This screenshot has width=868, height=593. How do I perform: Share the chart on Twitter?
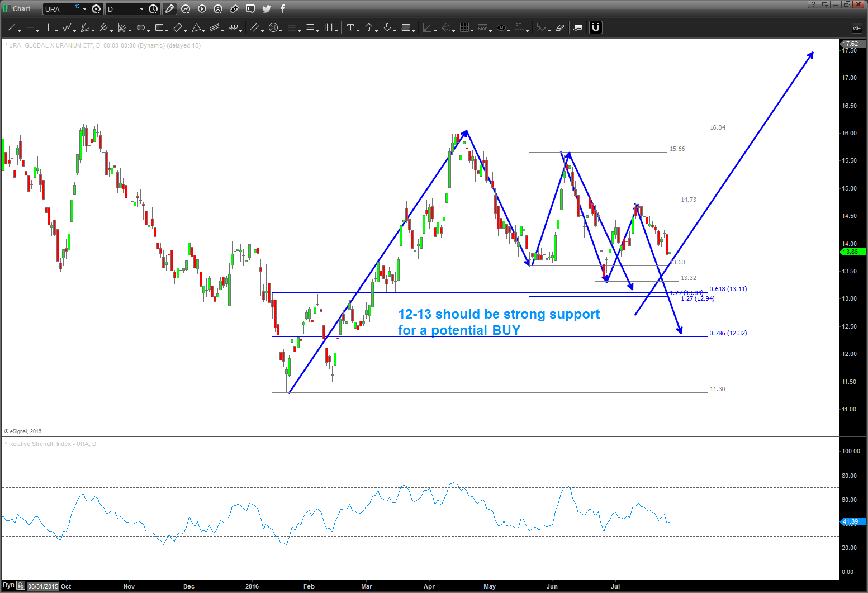click(x=267, y=9)
